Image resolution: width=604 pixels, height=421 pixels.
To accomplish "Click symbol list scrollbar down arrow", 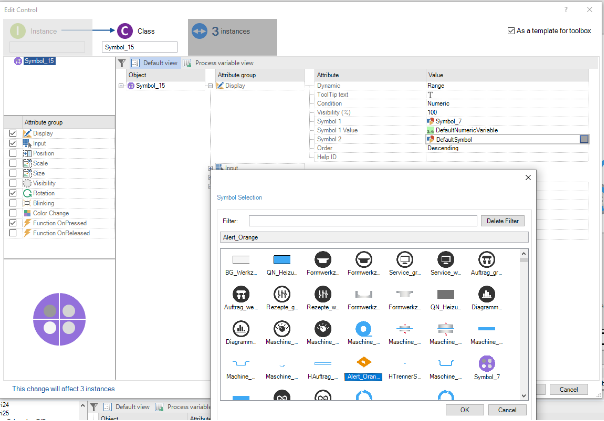I will [x=523, y=396].
